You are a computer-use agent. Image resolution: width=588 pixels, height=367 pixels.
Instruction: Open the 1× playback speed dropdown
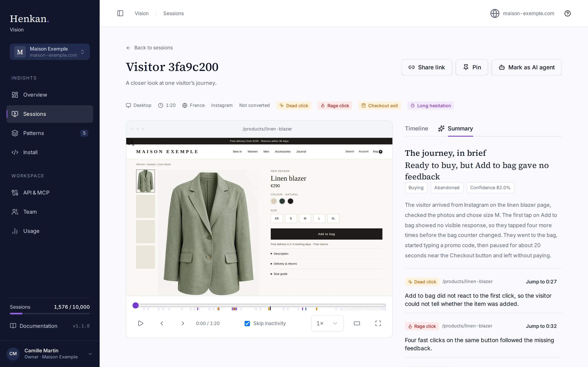(x=327, y=323)
